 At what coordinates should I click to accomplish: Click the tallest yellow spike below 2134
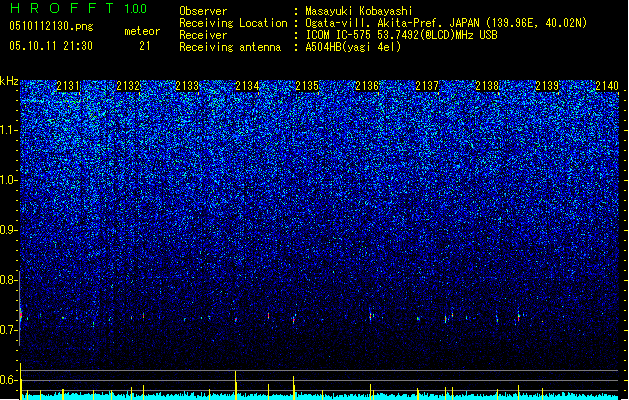click(x=235, y=385)
